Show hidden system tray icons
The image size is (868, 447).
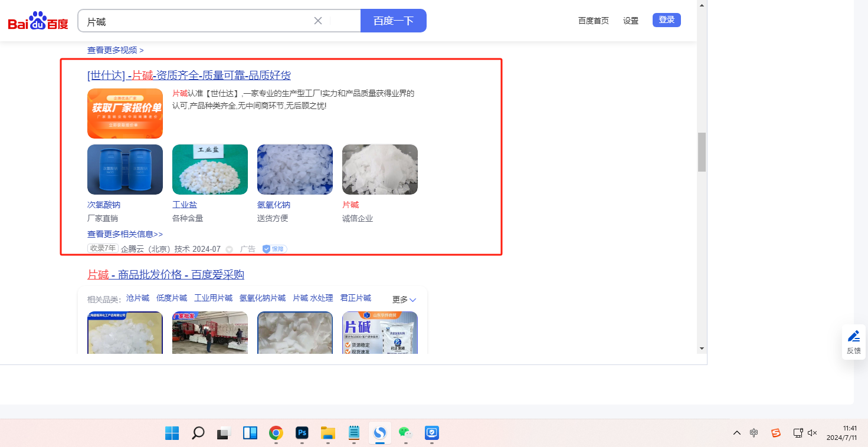(736, 433)
